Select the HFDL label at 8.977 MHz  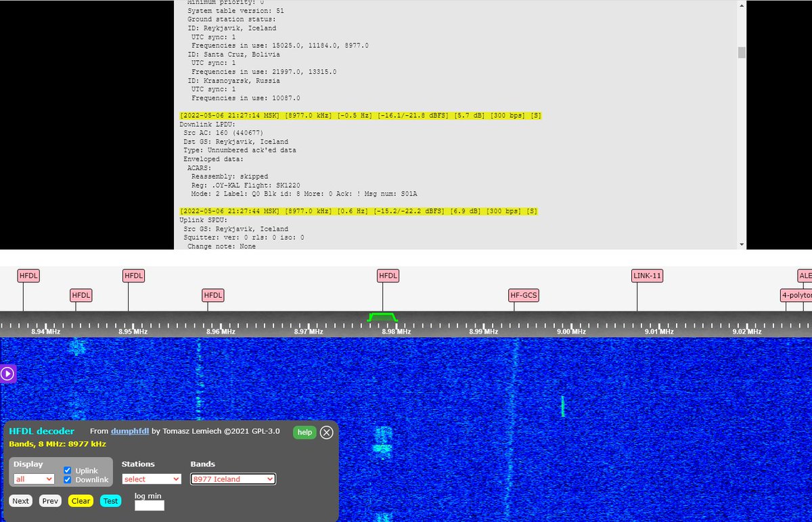tap(388, 276)
